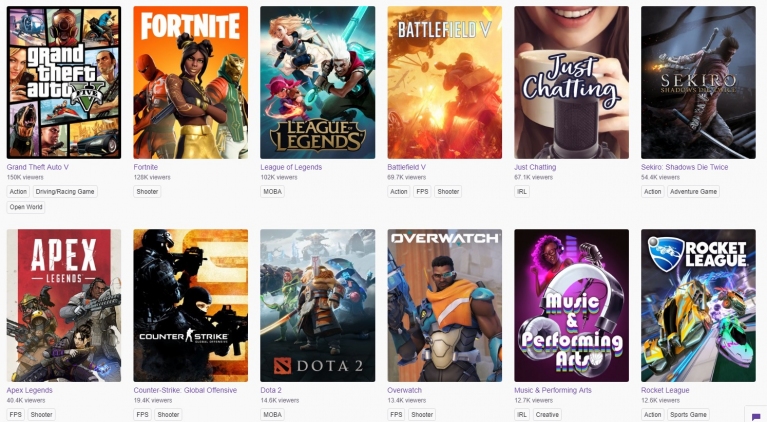Click the '102K viewers' text
The height and width of the screenshot is (422, 767).
coord(279,178)
